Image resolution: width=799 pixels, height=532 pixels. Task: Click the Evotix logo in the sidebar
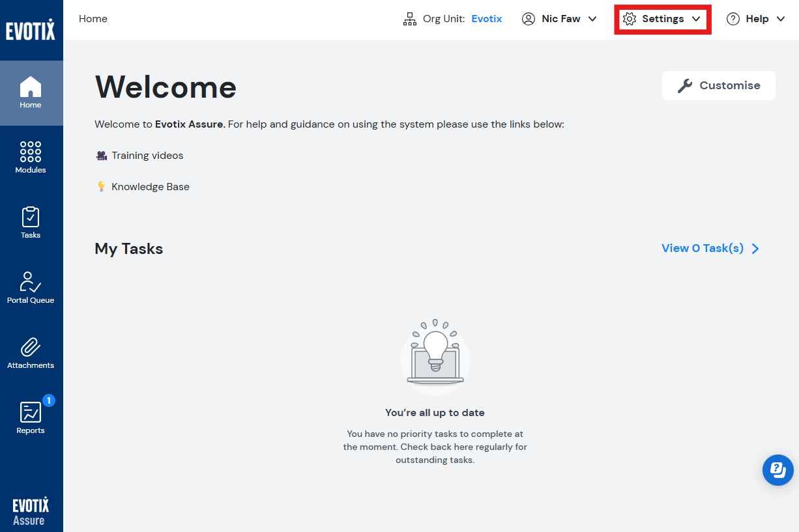31,30
